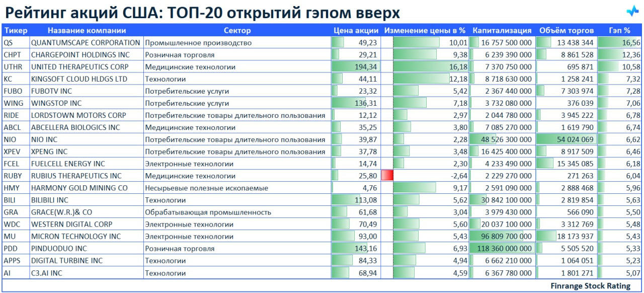This screenshot has height=293, width=644.
Task: Click company name FUELCELL ENERGY INC
Action: point(68,164)
